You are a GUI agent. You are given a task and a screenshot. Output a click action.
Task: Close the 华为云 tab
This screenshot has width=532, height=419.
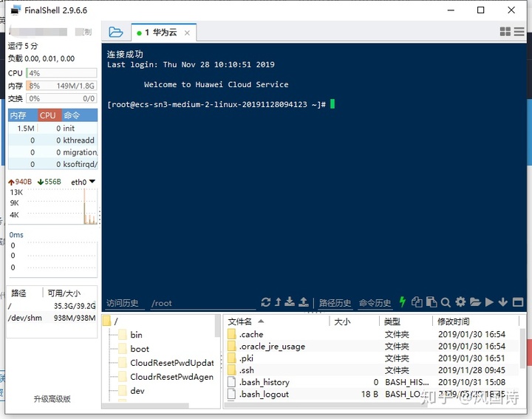click(187, 33)
